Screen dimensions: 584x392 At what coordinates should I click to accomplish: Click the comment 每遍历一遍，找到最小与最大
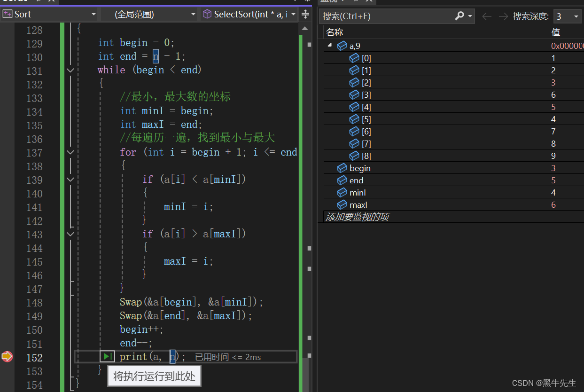(x=197, y=138)
